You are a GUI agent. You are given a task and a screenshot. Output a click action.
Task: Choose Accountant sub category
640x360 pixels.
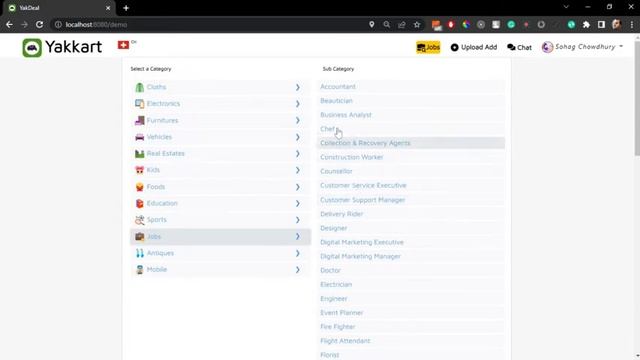point(411,87)
